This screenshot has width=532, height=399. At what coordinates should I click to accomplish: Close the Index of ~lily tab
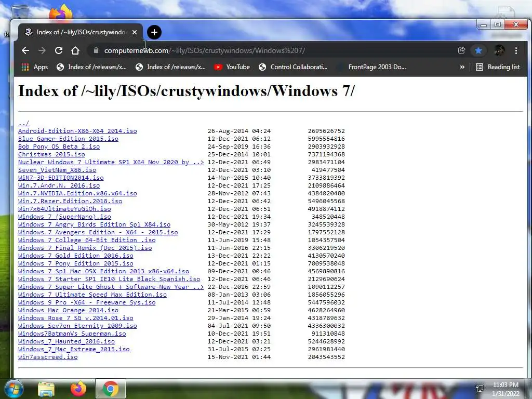click(x=135, y=32)
